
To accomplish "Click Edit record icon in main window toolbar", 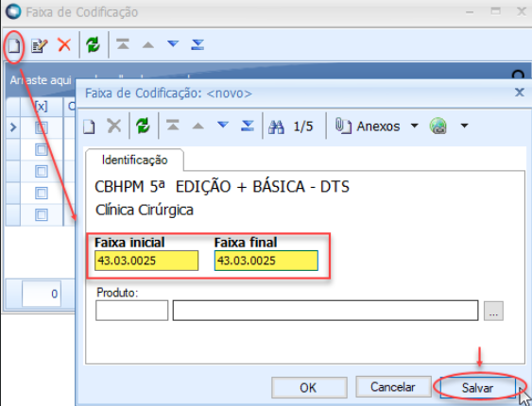I will pos(39,45).
